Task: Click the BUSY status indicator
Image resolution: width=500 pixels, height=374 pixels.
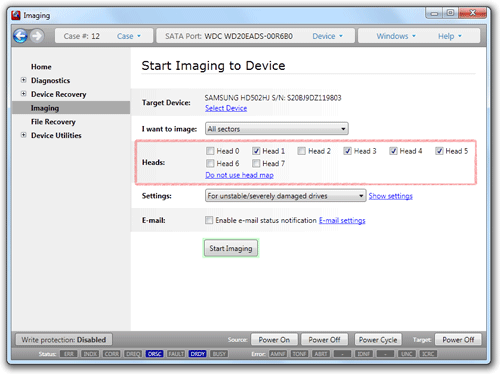Action: (219, 354)
